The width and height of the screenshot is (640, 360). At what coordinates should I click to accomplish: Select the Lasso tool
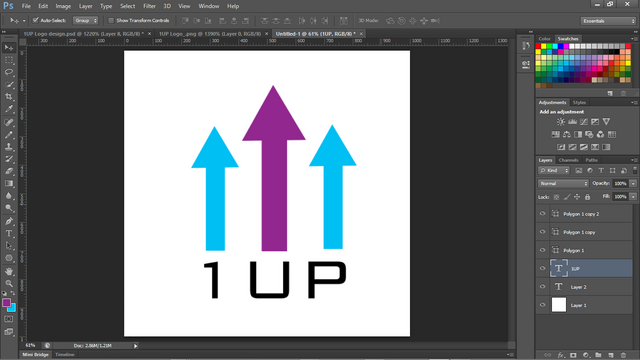point(9,73)
